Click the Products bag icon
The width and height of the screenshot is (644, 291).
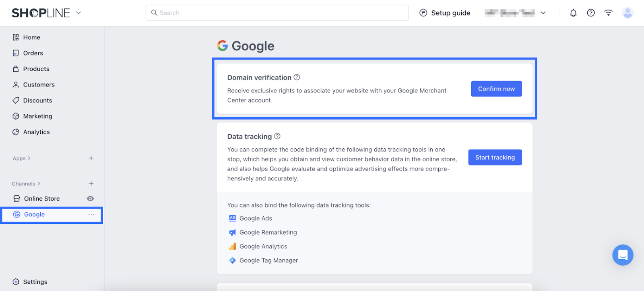point(16,69)
